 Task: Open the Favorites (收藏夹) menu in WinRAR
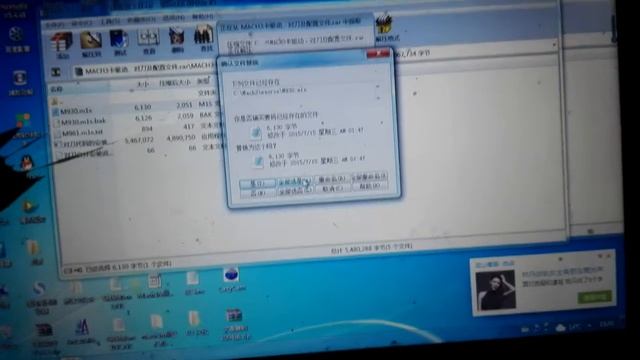click(x=141, y=20)
